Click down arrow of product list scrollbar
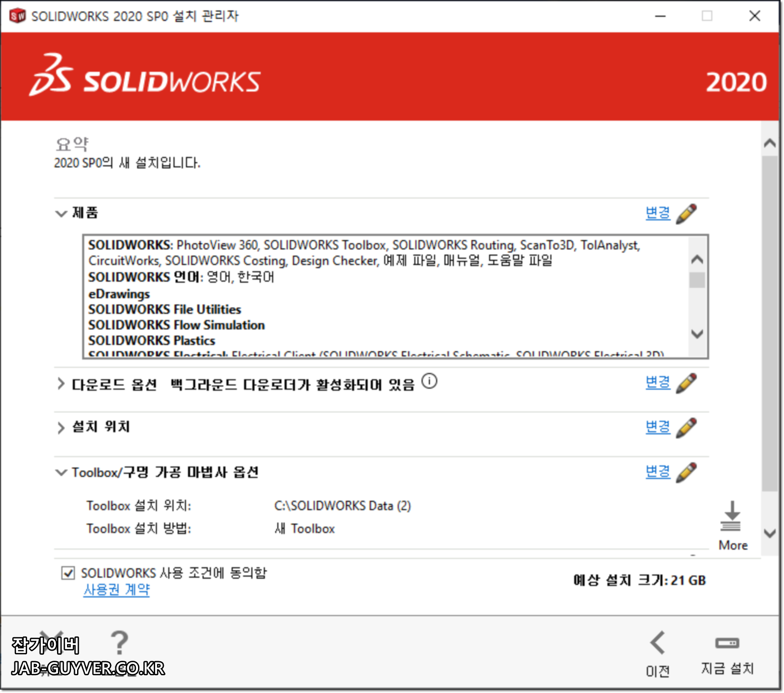Screen dimensions: 784x693 697,334
